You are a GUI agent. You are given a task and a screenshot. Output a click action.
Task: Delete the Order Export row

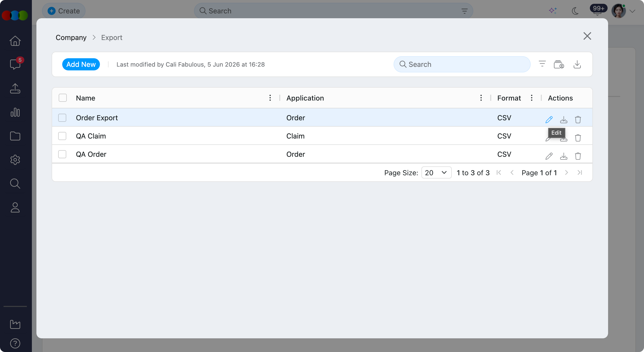tap(578, 119)
